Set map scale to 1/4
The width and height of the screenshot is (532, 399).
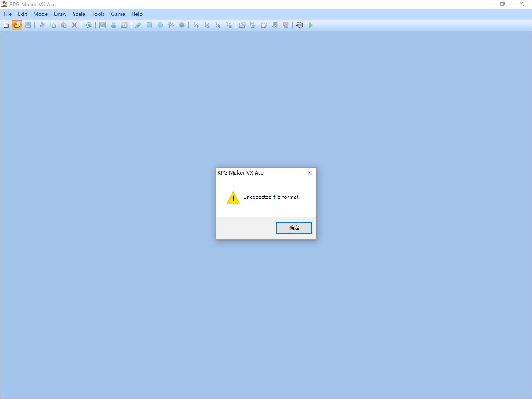click(217, 25)
